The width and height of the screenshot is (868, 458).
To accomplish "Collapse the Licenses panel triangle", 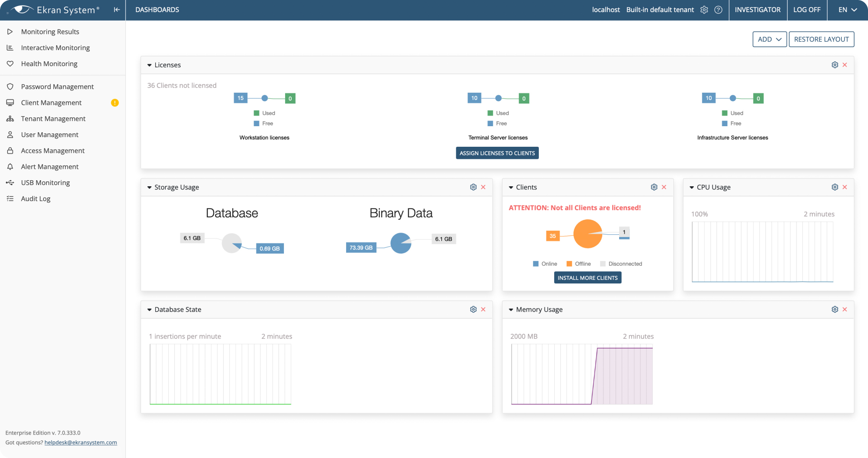I will point(149,65).
